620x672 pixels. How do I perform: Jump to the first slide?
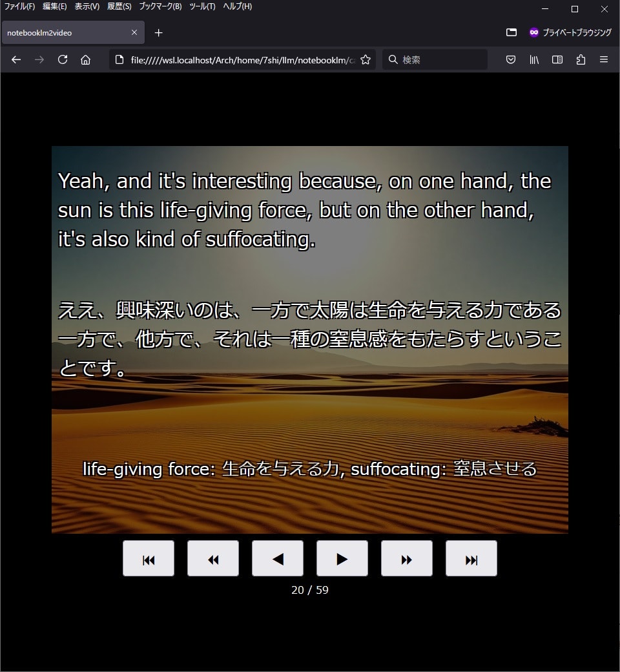149,558
